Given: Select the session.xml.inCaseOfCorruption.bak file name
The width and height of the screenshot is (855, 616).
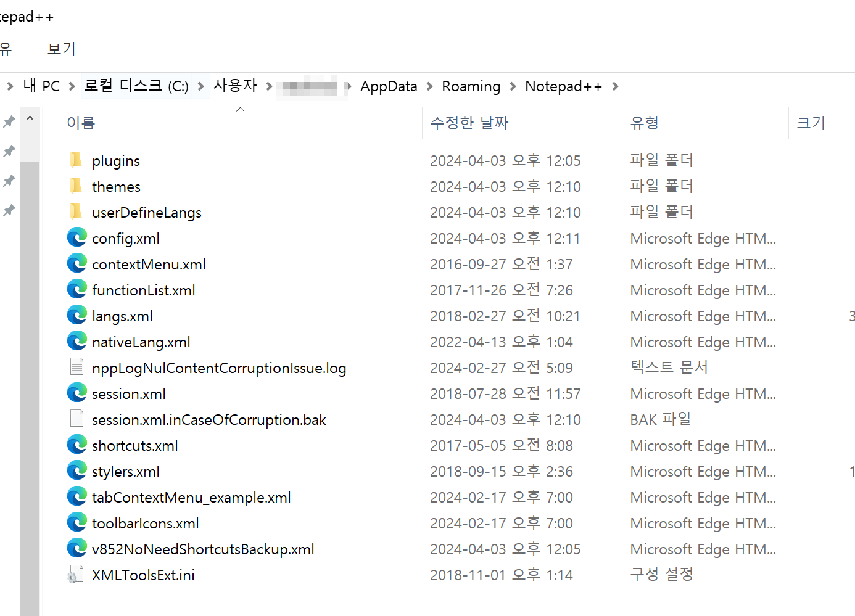Looking at the screenshot, I should [209, 420].
